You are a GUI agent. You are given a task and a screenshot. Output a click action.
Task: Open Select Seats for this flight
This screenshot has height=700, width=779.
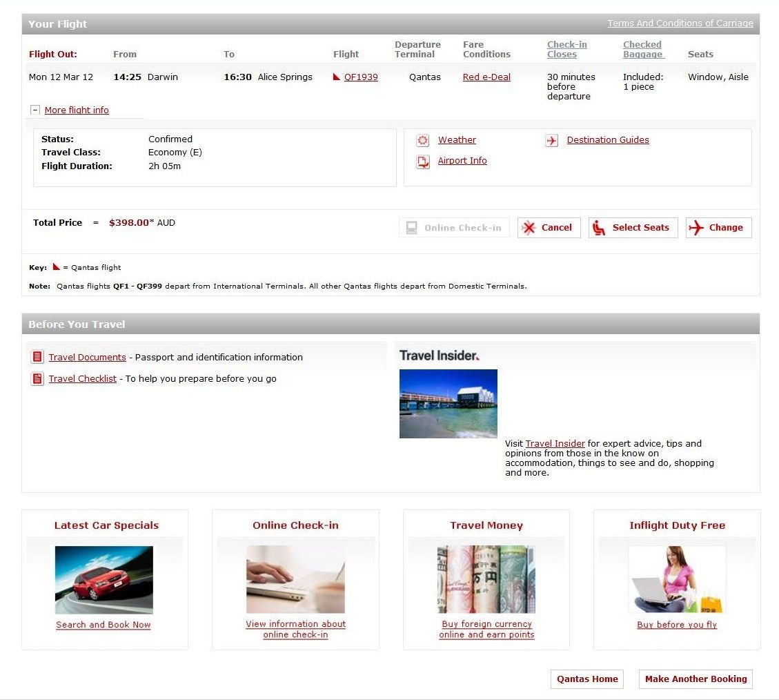(x=633, y=228)
